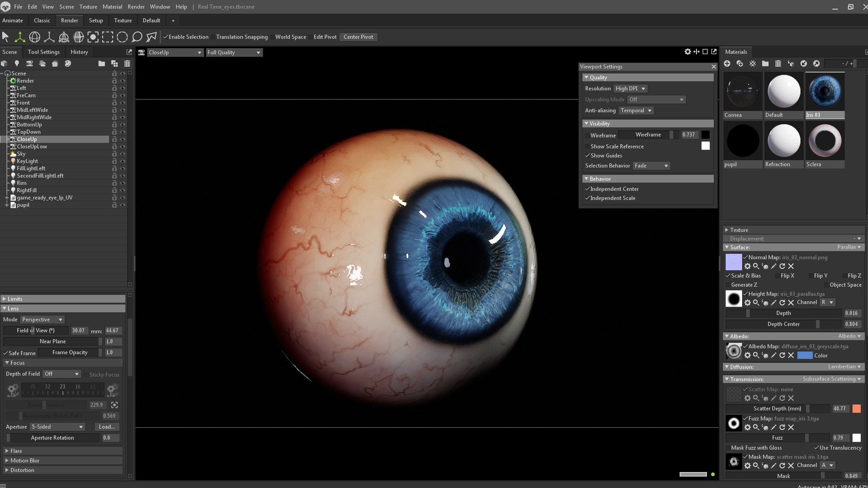Create a new material
This screenshot has width=868, height=488.
click(727, 63)
